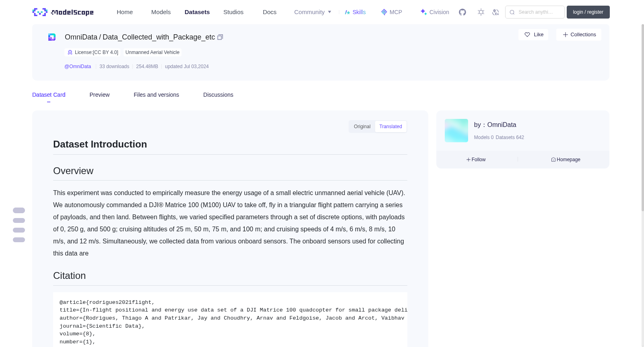This screenshot has height=347, width=644.
Task: Open the GitHub icon link
Action: [462, 12]
